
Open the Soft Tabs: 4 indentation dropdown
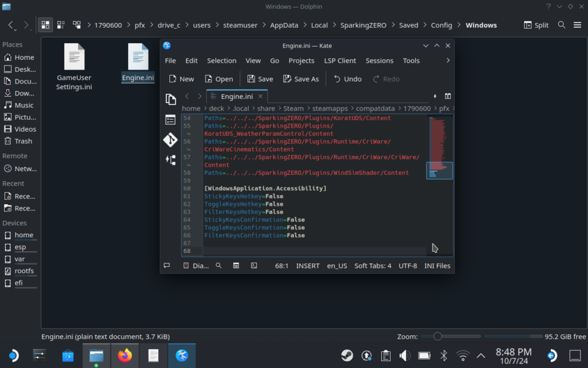373,266
